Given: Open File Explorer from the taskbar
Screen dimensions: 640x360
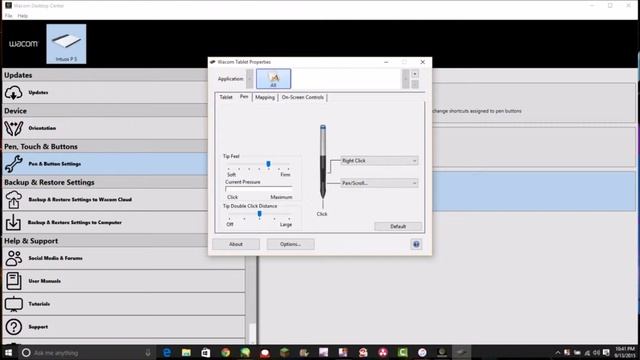Looking at the screenshot, I should click(186, 353).
